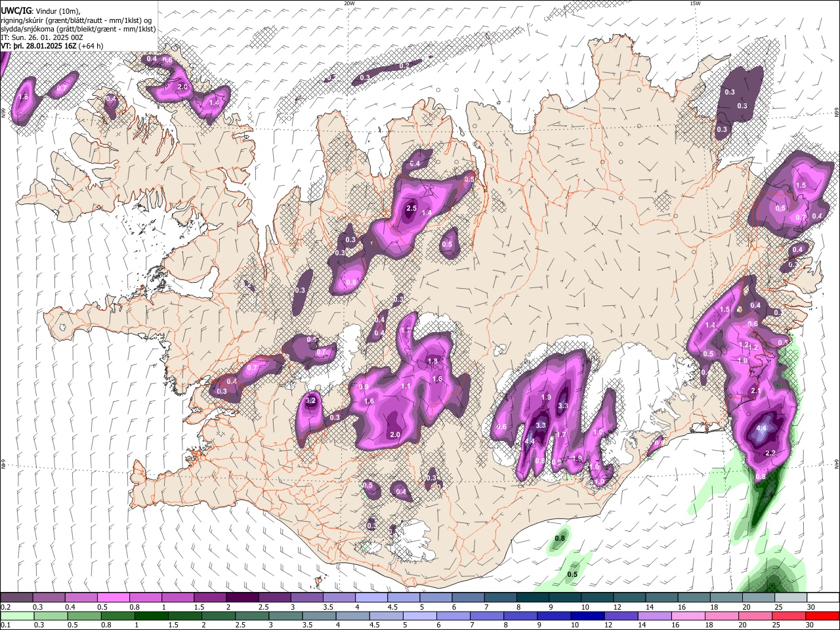Screen dimensions: 840x630
Task: Click the '0.8' value in green patch off south coast
Action: (560, 539)
